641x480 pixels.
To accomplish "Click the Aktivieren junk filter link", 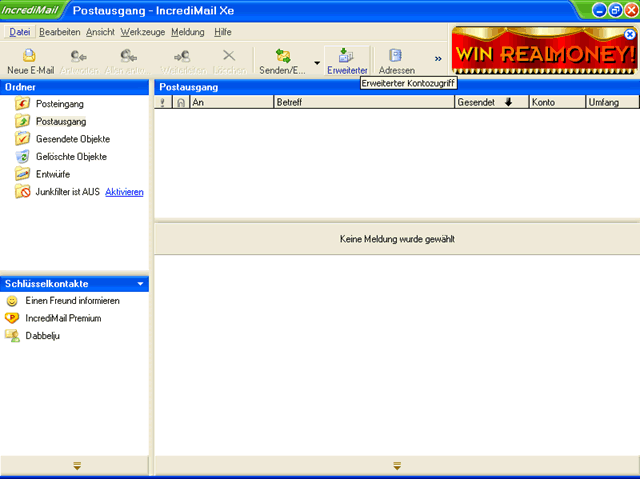I will click(x=124, y=192).
